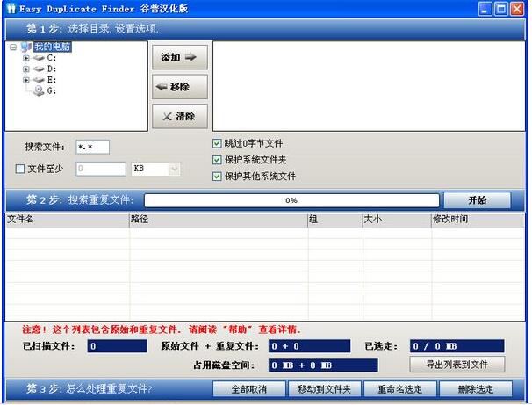532x405 pixels.
Task: Click the E: drive icon
Action: tap(39, 80)
